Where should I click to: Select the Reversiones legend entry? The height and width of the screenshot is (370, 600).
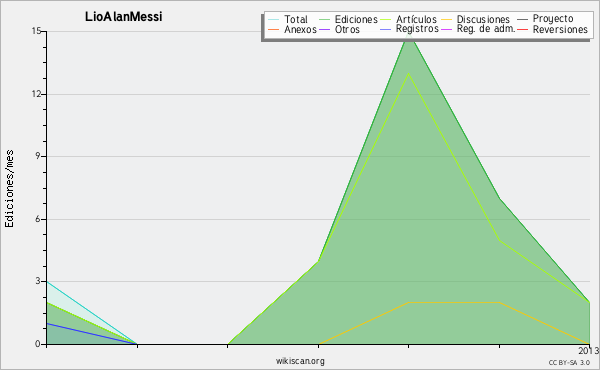[x=552, y=29]
